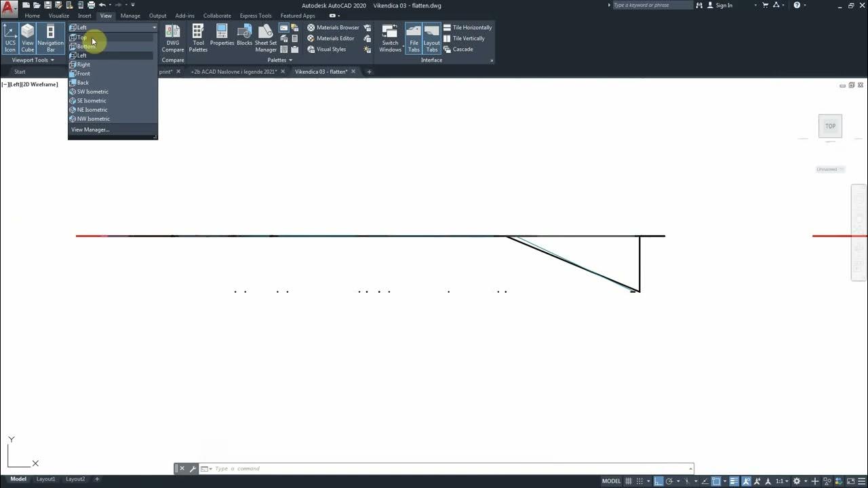The height and width of the screenshot is (488, 868).
Task: Switch to Model tab
Action: pos(18,479)
